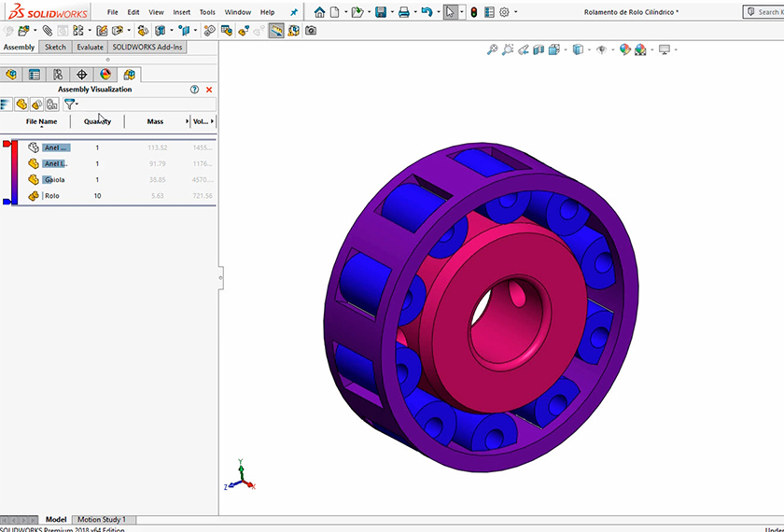This screenshot has height=532, width=784.
Task: Switch to the Evaluate tab
Action: [90, 47]
